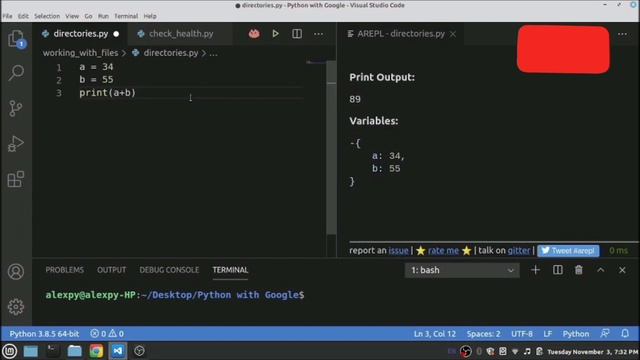Open the Manage gear icon
The image size is (640, 360).
16,307
